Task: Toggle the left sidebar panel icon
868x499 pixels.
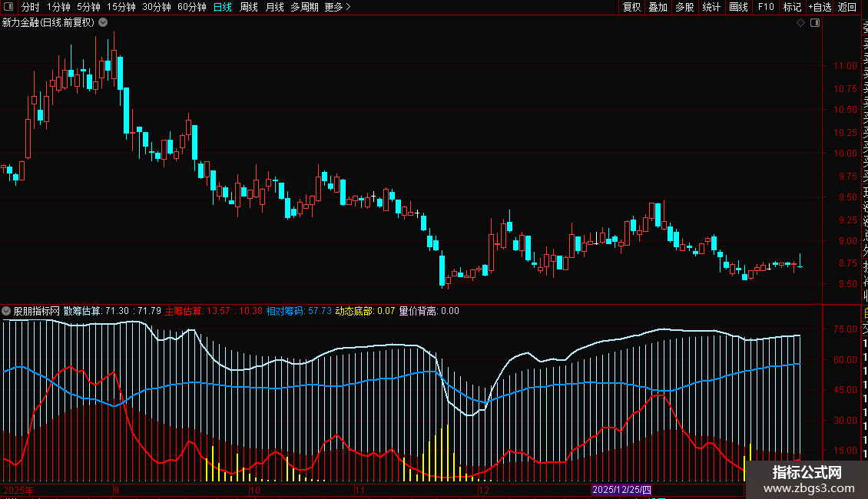Action: tap(8, 8)
